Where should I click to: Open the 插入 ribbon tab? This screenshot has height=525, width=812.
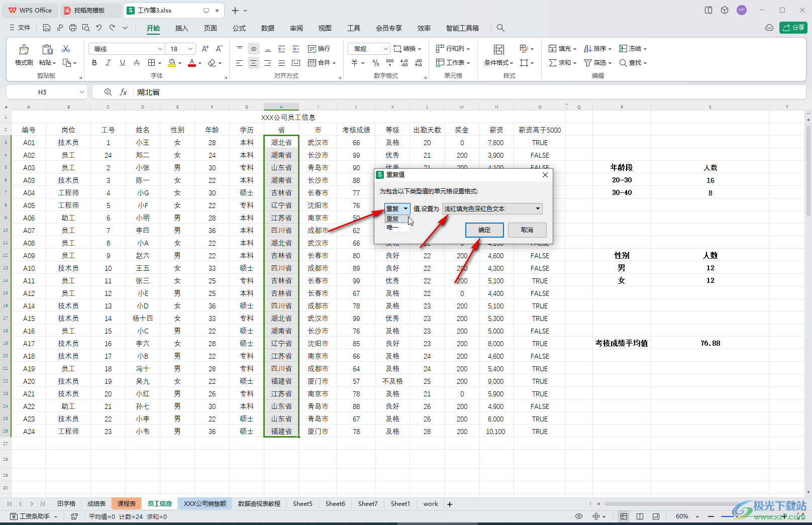coord(181,28)
